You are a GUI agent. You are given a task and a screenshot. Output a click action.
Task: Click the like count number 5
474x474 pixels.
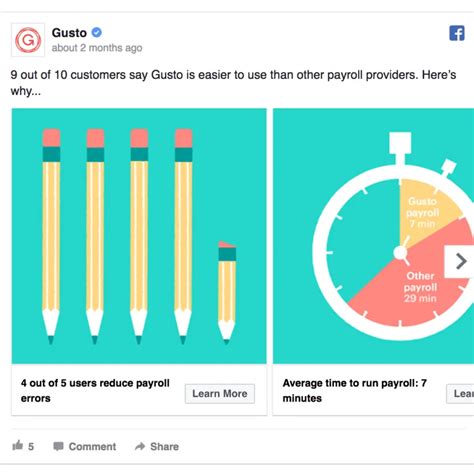(x=31, y=447)
